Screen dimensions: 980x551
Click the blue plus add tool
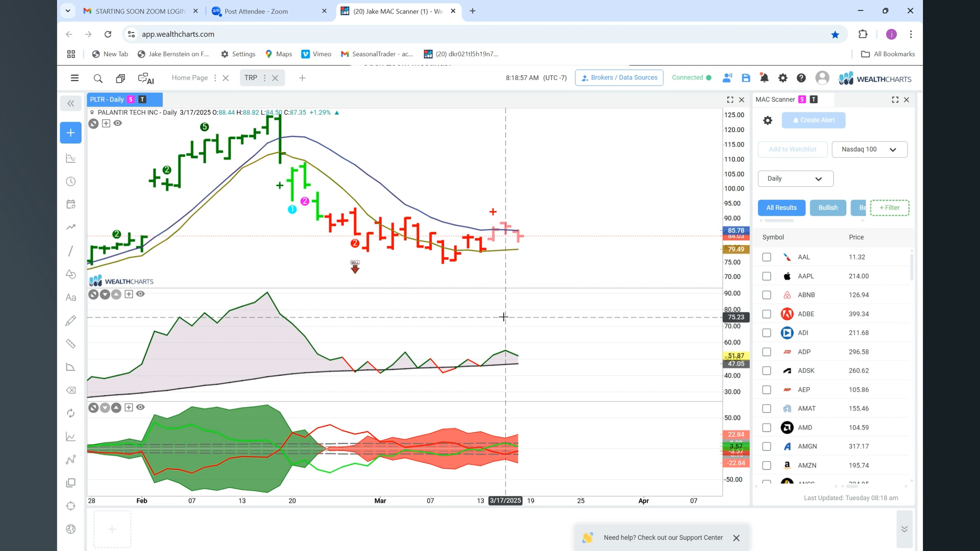point(71,133)
